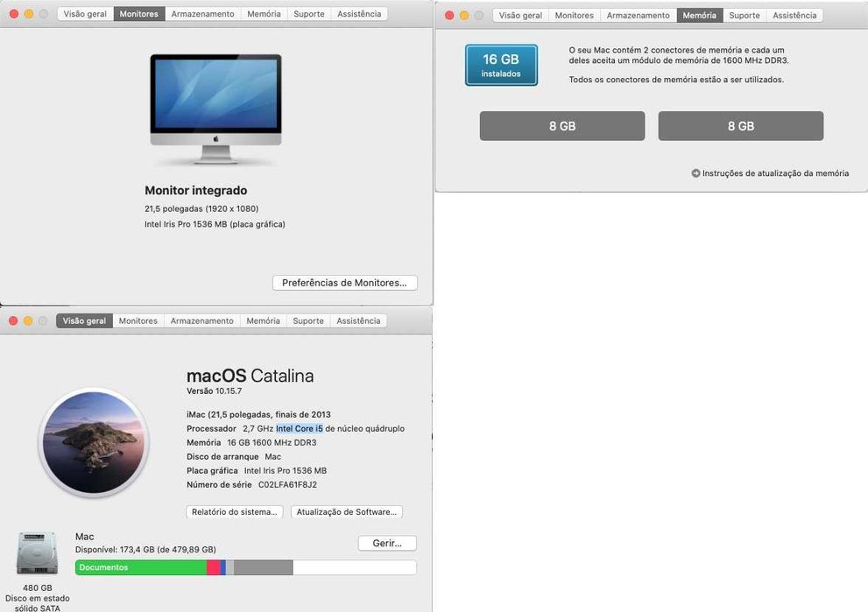Viewport: 868px width, 612px height.
Task: Close the Catalina overview window
Action: tap(13, 321)
